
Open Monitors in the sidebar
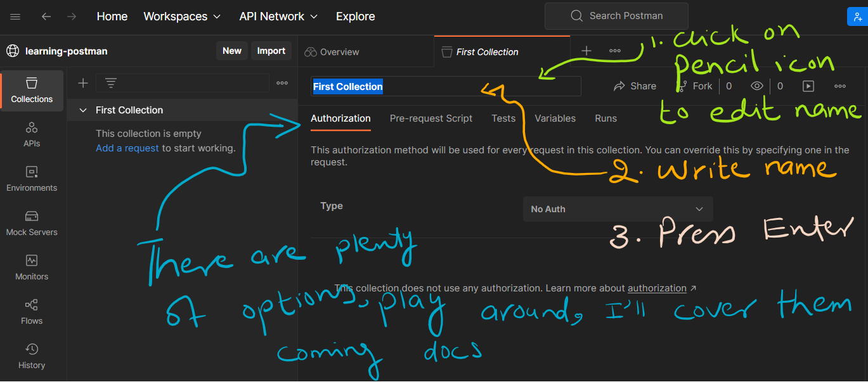point(32,268)
